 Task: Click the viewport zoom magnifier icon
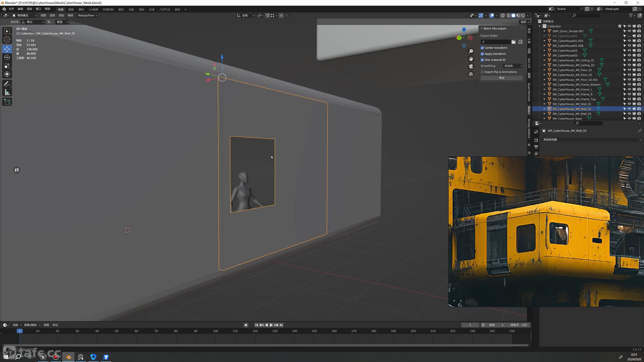471,51
